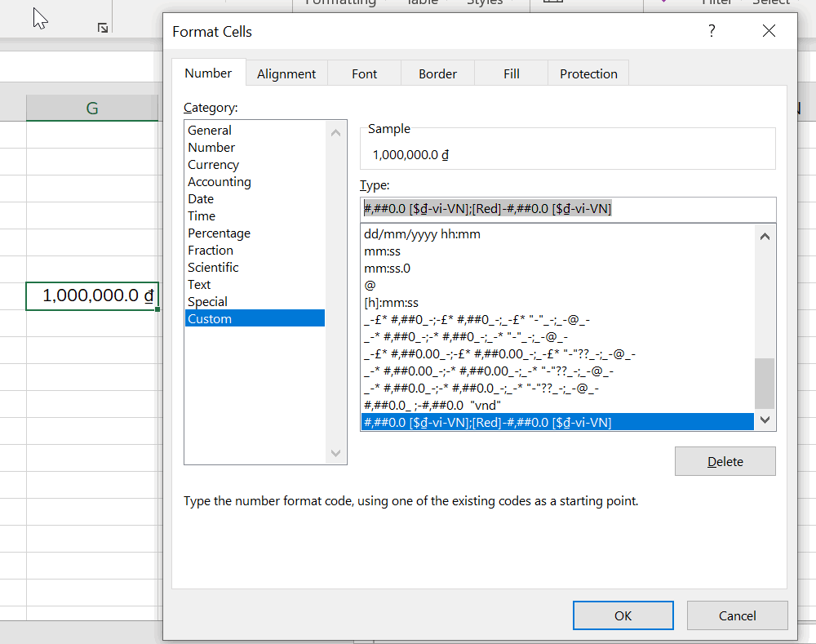Screen dimensions: 816x644
Task: Select format starting _-£* #,##0_-
Action: tap(557, 320)
